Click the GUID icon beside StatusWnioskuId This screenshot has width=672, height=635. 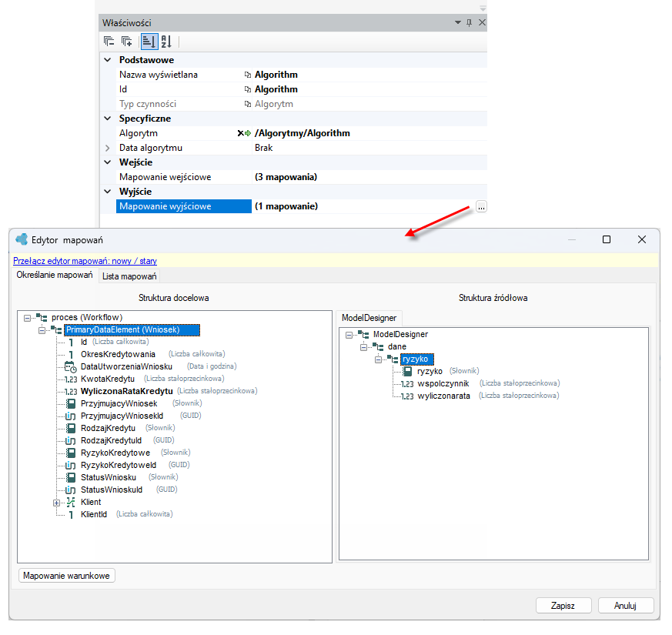(x=71, y=490)
